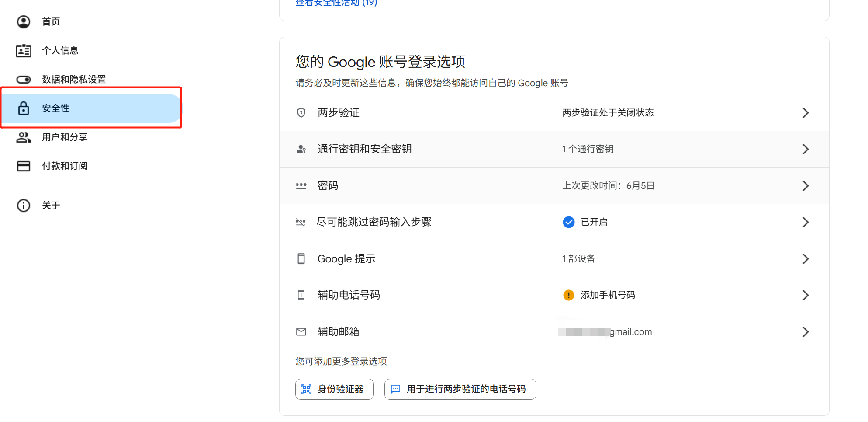Click the Google 提示 label
The image size is (868, 422).
click(x=346, y=259)
